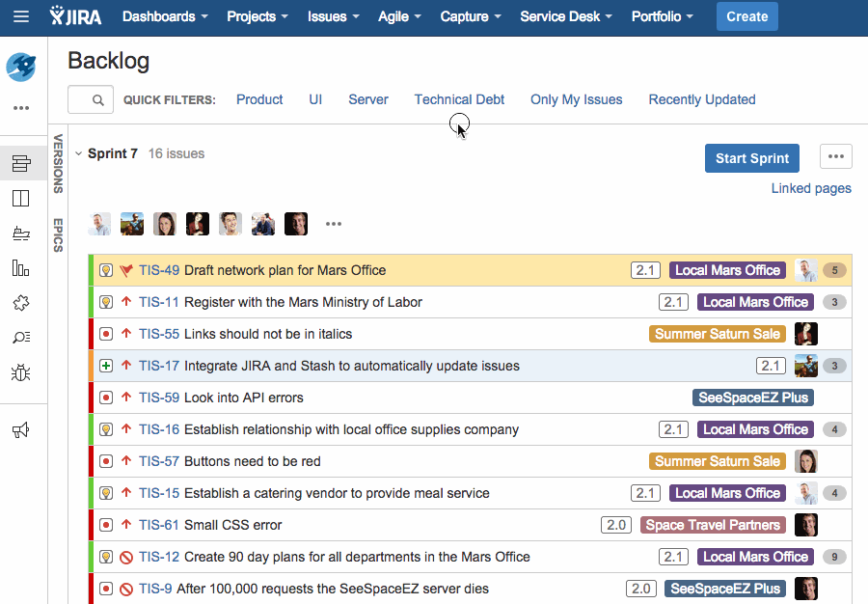The image size is (868, 604).
Task: Open issue TIS-9 link
Action: click(x=155, y=590)
